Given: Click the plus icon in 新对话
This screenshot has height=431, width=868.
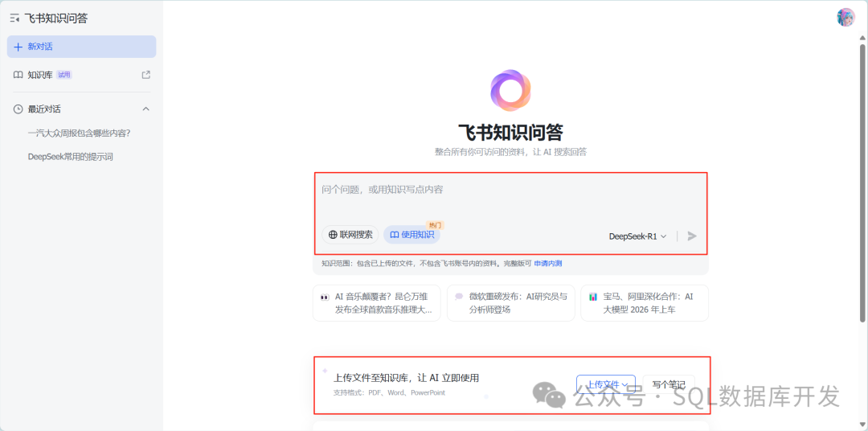Looking at the screenshot, I should click(18, 47).
